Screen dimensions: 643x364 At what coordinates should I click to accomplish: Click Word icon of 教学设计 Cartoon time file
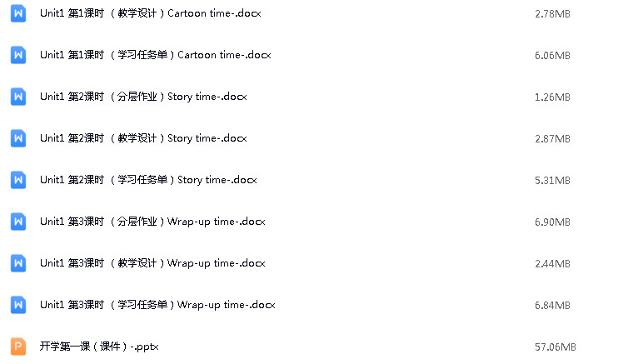tap(18, 13)
